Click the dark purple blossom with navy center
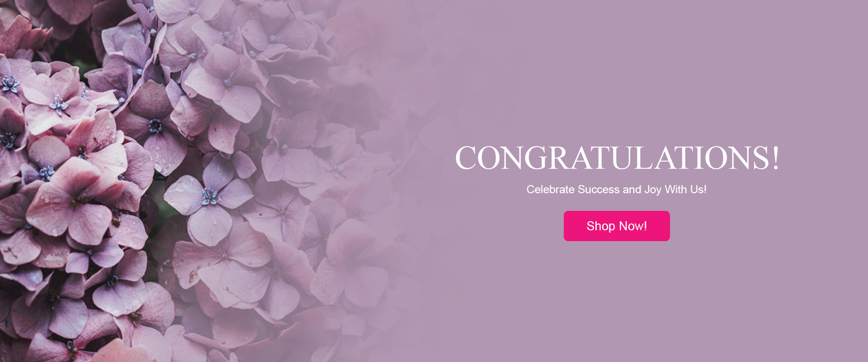This screenshot has height=362, width=868. tap(155, 126)
